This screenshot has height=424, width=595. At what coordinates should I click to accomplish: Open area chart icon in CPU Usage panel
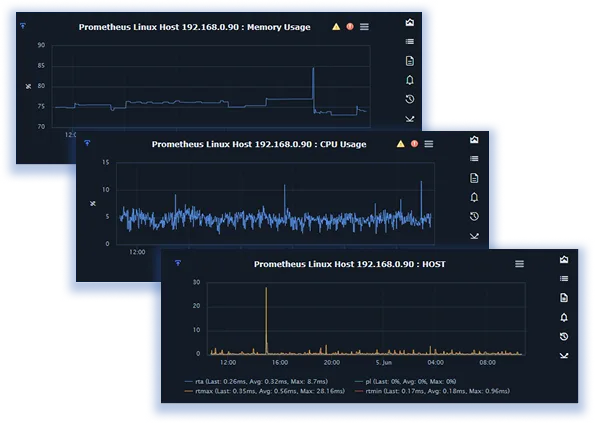point(474,140)
